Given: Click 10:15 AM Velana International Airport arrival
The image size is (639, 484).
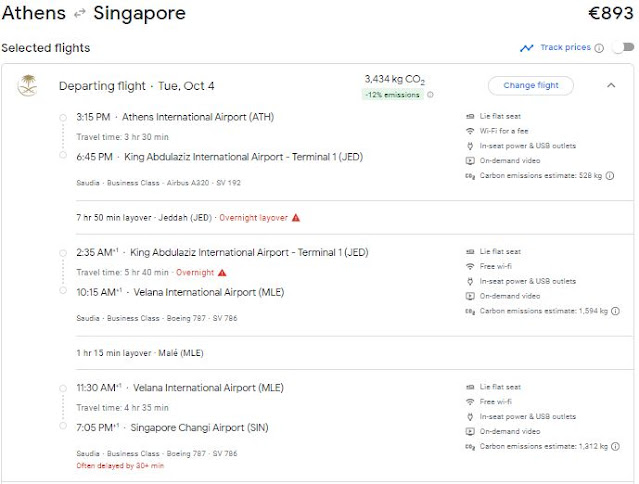Looking at the screenshot, I should 180,293.
